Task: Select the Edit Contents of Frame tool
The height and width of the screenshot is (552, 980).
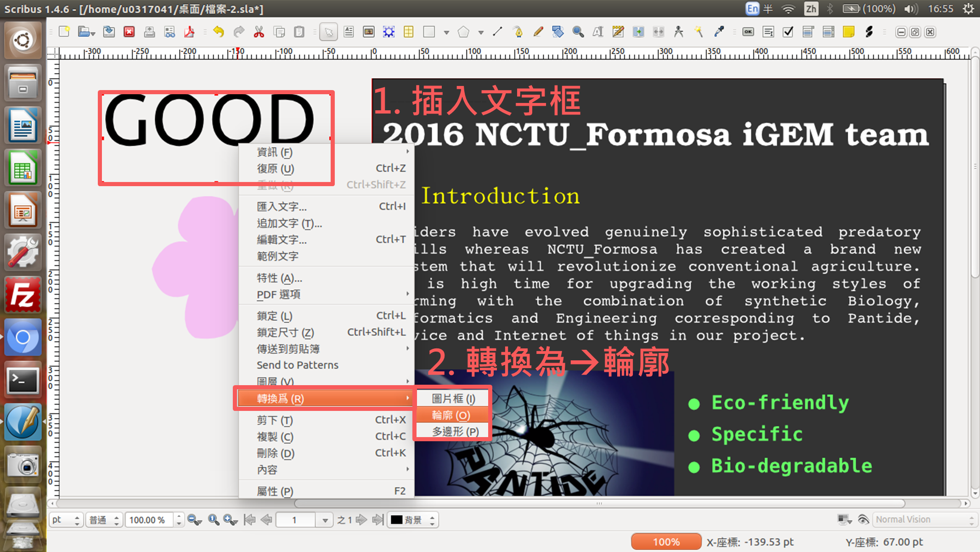Action: tap(598, 32)
